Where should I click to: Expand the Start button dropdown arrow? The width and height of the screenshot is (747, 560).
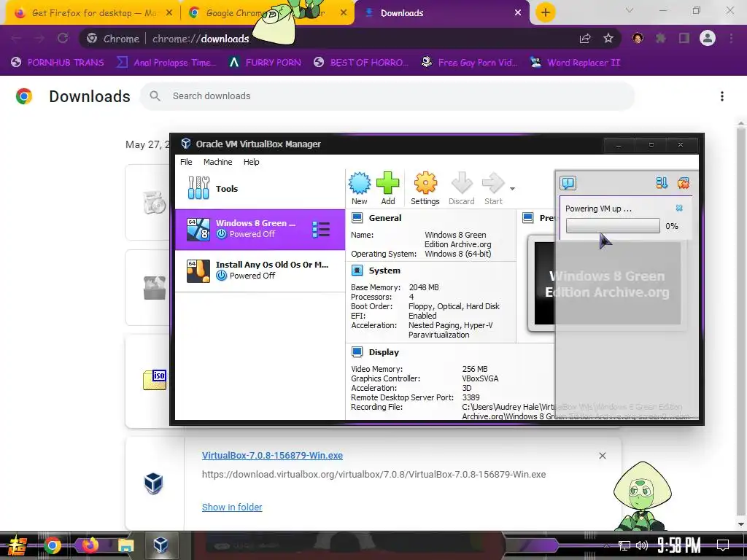coord(512,189)
